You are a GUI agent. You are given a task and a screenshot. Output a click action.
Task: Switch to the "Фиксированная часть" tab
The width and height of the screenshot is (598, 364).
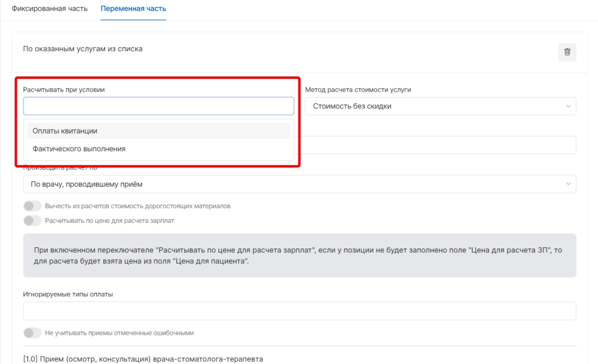point(50,9)
